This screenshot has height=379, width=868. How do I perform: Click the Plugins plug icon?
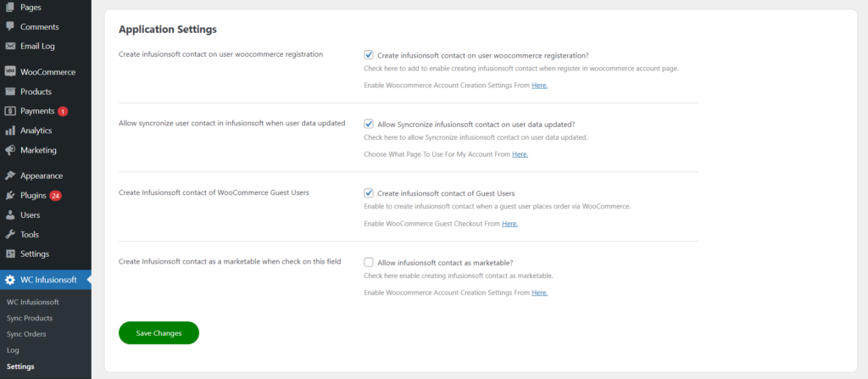(x=10, y=195)
